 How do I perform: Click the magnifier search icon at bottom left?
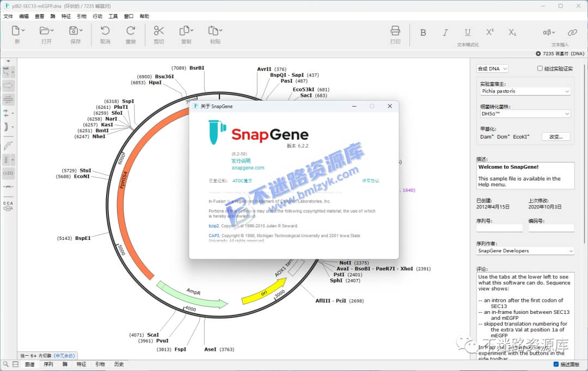tap(5, 364)
